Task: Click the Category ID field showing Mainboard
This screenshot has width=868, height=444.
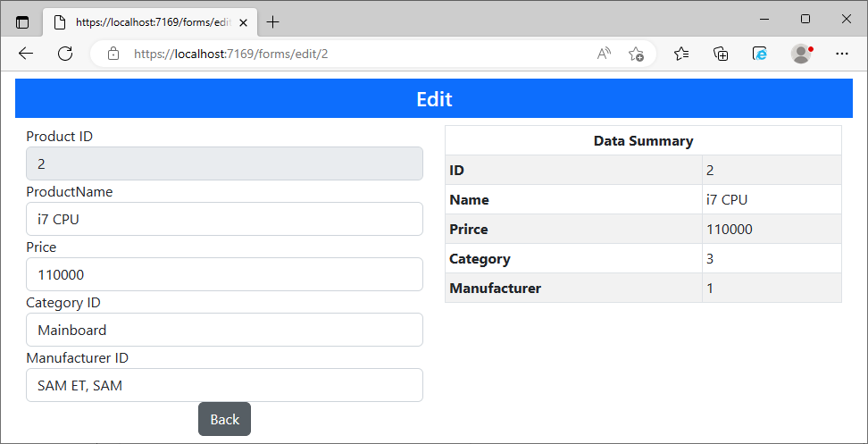Action: click(225, 330)
